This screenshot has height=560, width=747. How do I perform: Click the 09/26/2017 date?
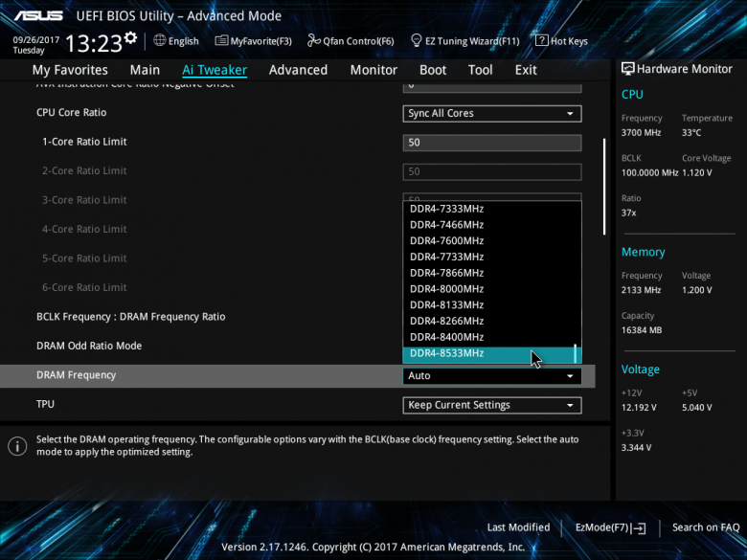[36, 40]
